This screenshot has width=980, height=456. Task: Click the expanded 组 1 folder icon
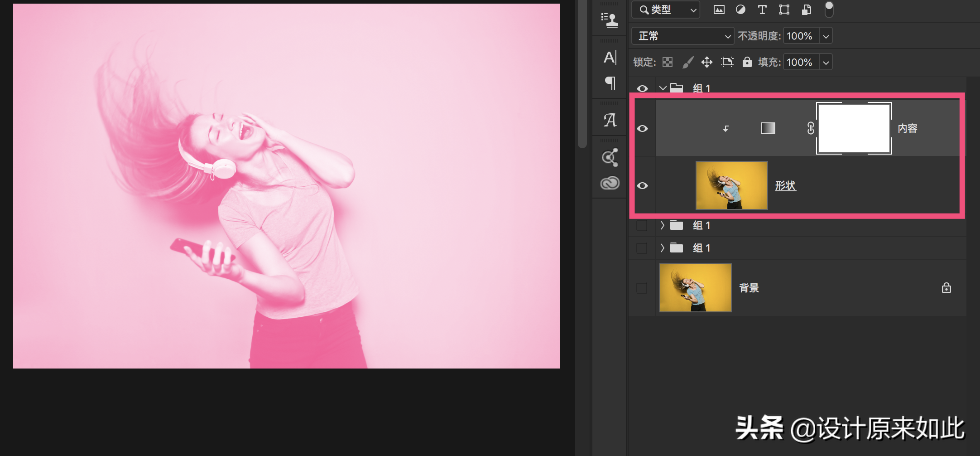pyautogui.click(x=677, y=88)
